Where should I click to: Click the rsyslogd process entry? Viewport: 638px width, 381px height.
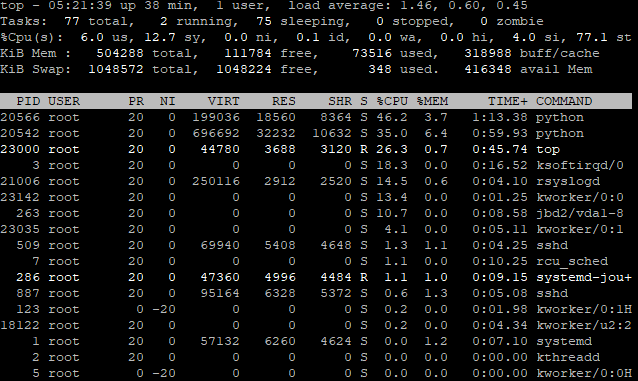tap(316, 181)
